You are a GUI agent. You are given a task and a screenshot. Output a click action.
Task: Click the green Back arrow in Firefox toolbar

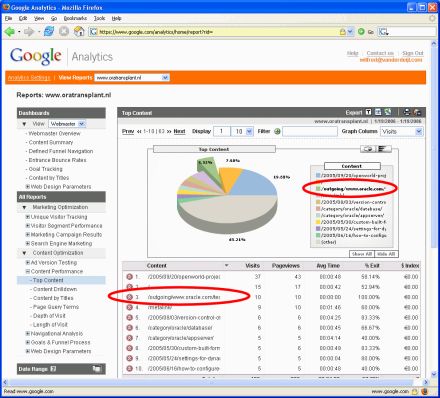click(10, 32)
